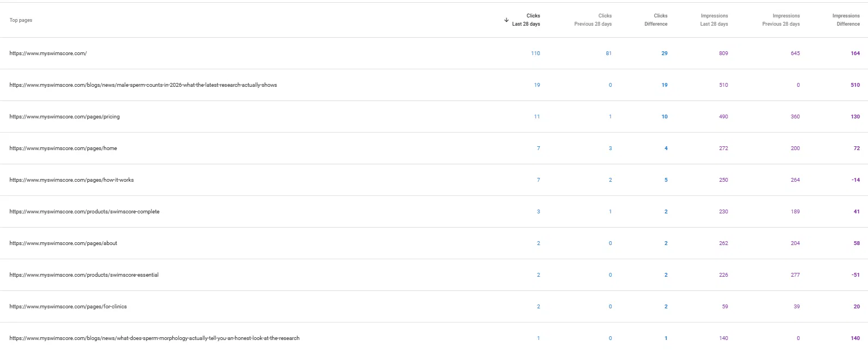Click the 5 clicks difference for how-it-works

[x=666, y=180]
